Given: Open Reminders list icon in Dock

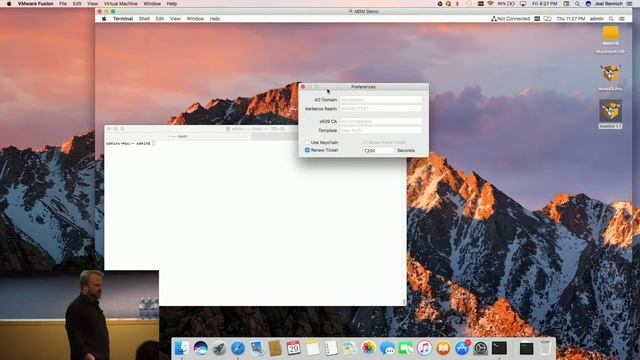Looking at the screenshot, I should point(331,348).
